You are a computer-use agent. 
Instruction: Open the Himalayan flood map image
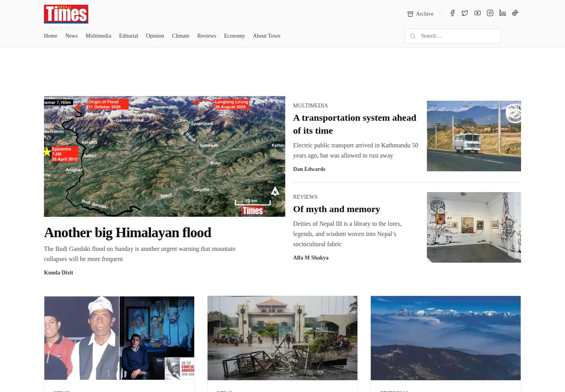click(164, 156)
